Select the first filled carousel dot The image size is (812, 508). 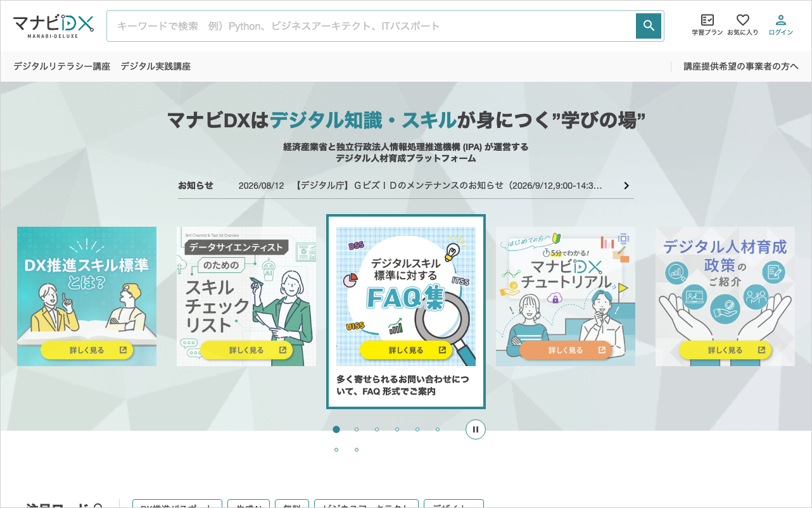tap(336, 429)
